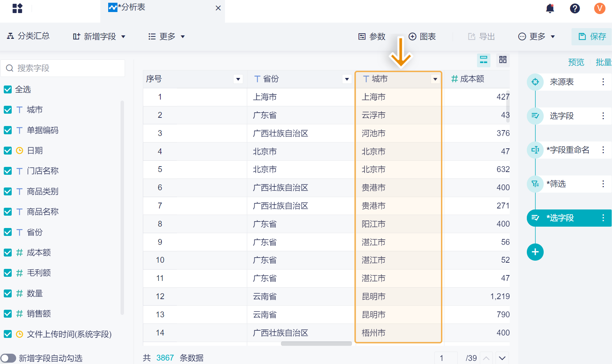Screen dimensions: 612x364
Task: Toggle 新增字段自动勾选 switch
Action: coord(8,358)
